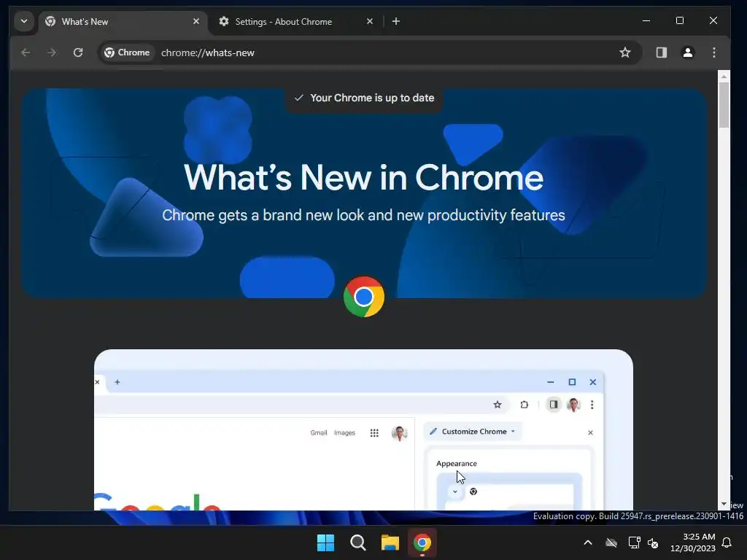The width and height of the screenshot is (747, 560).
Task: Click the Your Chrome is up to date text
Action: point(372,98)
